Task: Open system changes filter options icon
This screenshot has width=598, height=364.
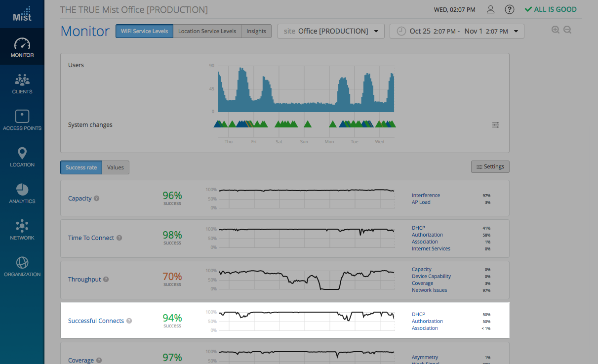Action: (496, 125)
